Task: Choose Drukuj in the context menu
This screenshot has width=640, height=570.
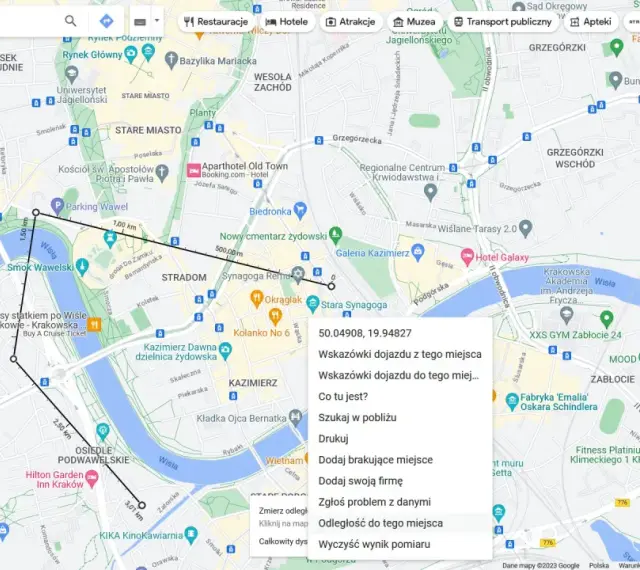Action: [400, 439]
